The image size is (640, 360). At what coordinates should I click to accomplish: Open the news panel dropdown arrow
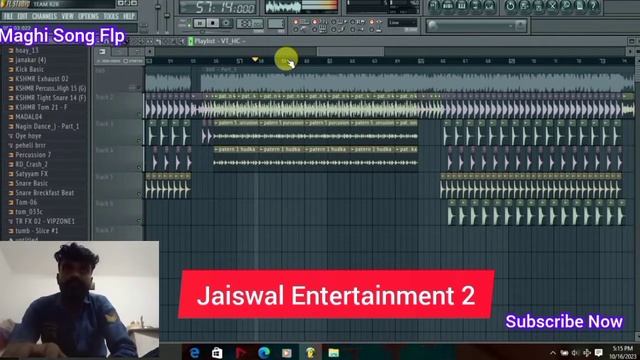tap(511, 26)
